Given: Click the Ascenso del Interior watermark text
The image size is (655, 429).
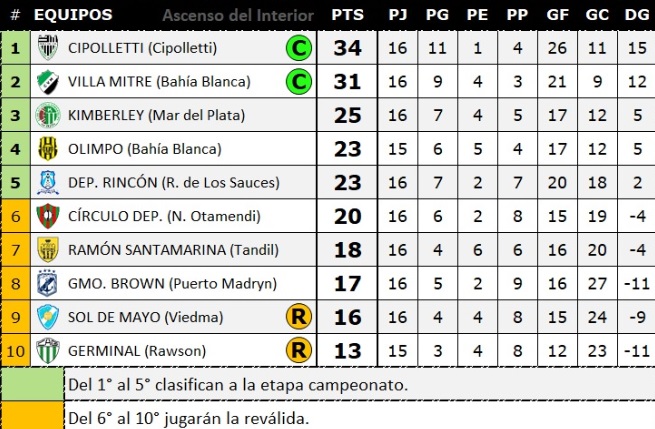Looking at the screenshot, I should pyautogui.click(x=238, y=15).
